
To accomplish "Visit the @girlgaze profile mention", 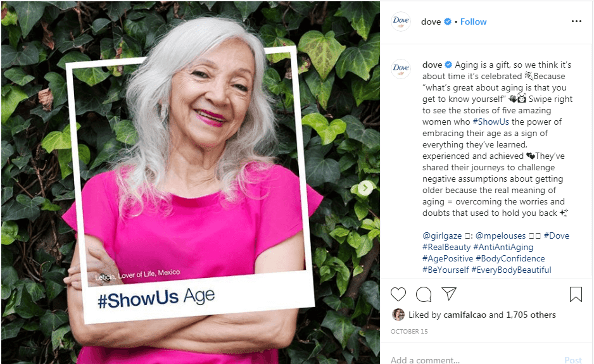I will point(442,236).
